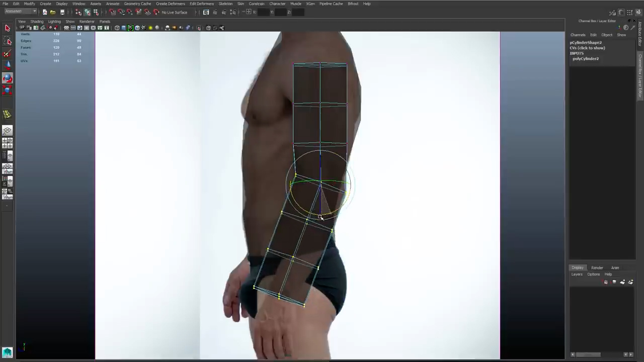The image size is (644, 362).
Task: Select the arrow Select tool
Action: tap(7, 29)
